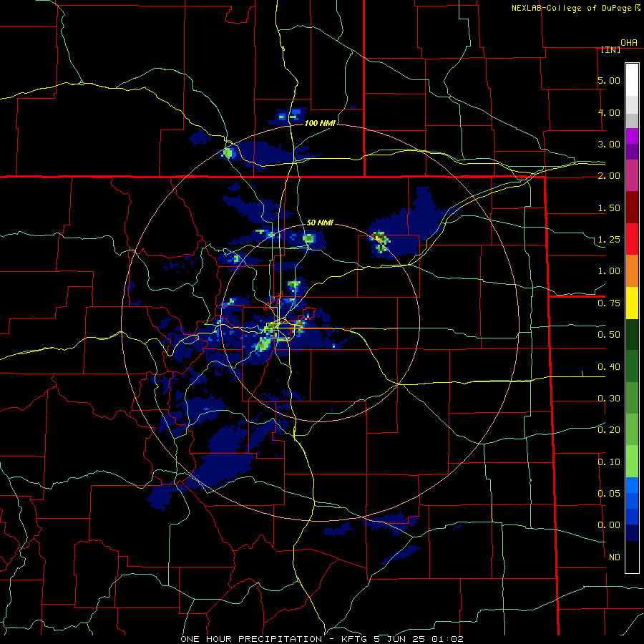
Task: Select the 1.25 inch legend value
Action: 609,240
